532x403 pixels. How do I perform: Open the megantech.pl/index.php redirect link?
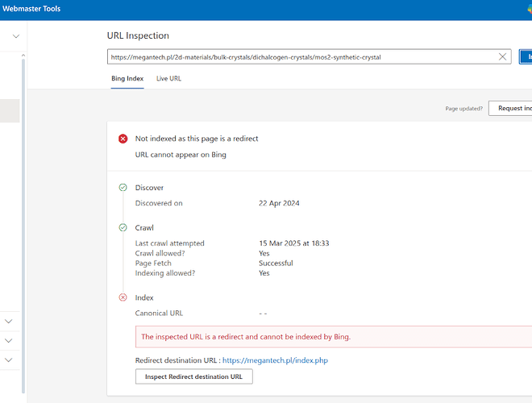(x=275, y=360)
